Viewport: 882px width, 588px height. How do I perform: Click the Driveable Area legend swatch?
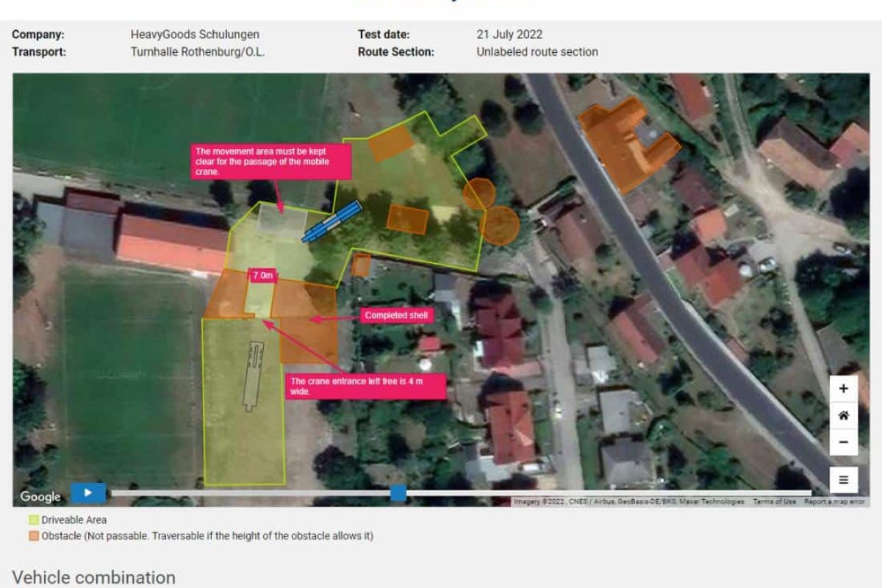tap(34, 520)
